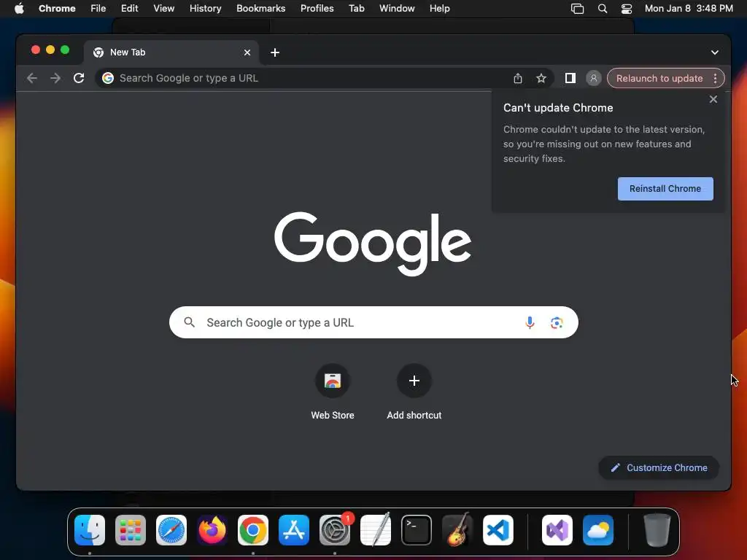Image resolution: width=747 pixels, height=560 pixels.
Task: Dismiss the Can't update Chrome popup
Action: 713,99
